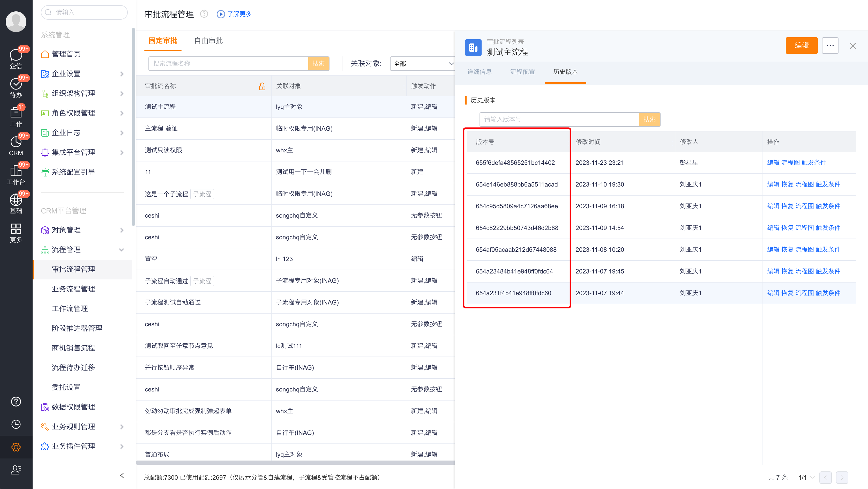Click help icon beside 审批流程管理 title
Viewport: 868px width, 489px height.
[x=204, y=14]
